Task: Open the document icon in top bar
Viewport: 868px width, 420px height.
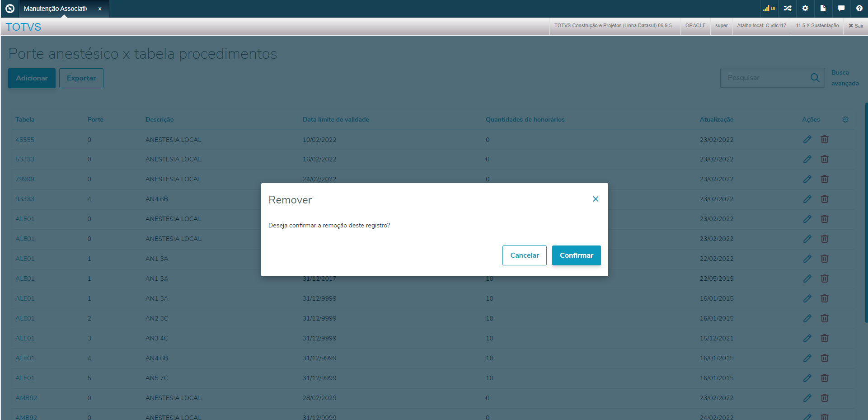Action: (823, 8)
